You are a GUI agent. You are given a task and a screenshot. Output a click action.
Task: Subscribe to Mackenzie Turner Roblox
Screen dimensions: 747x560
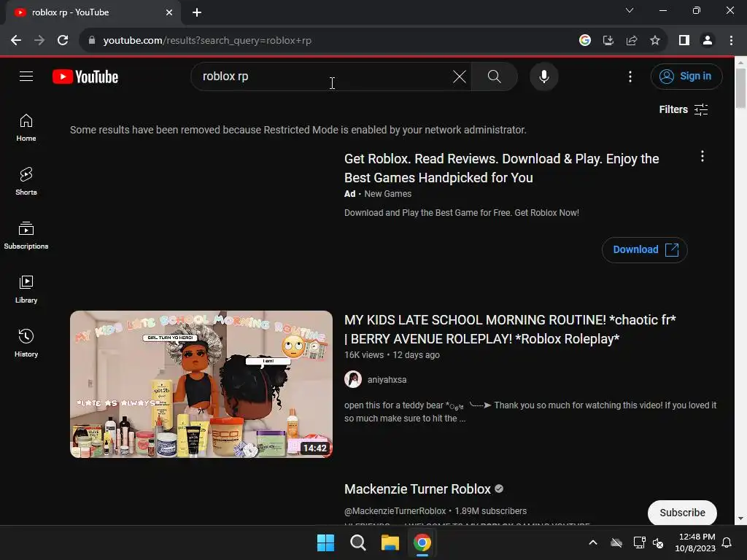click(682, 513)
